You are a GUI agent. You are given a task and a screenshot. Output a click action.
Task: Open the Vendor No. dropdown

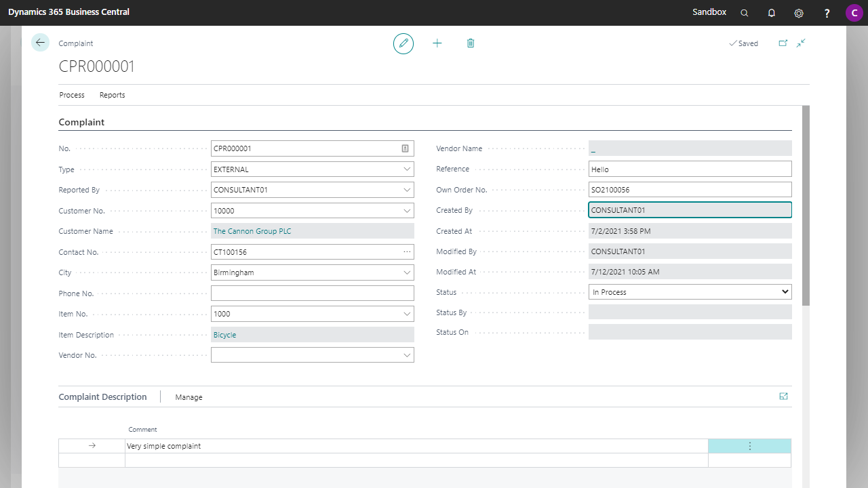pyautogui.click(x=408, y=354)
